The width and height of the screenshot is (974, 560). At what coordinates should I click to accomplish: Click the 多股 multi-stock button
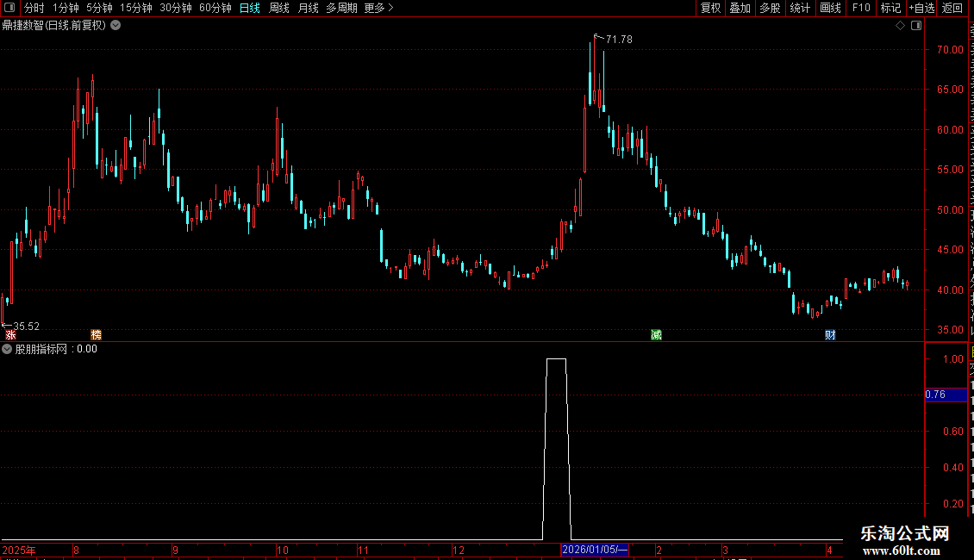771,8
